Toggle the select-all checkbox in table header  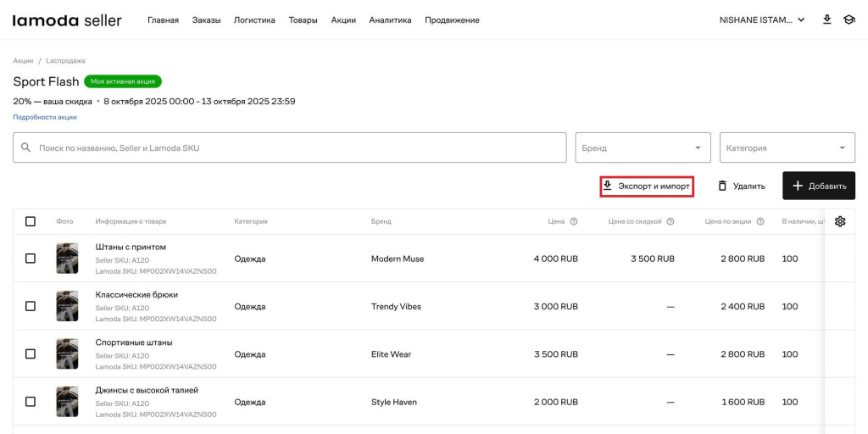31,221
